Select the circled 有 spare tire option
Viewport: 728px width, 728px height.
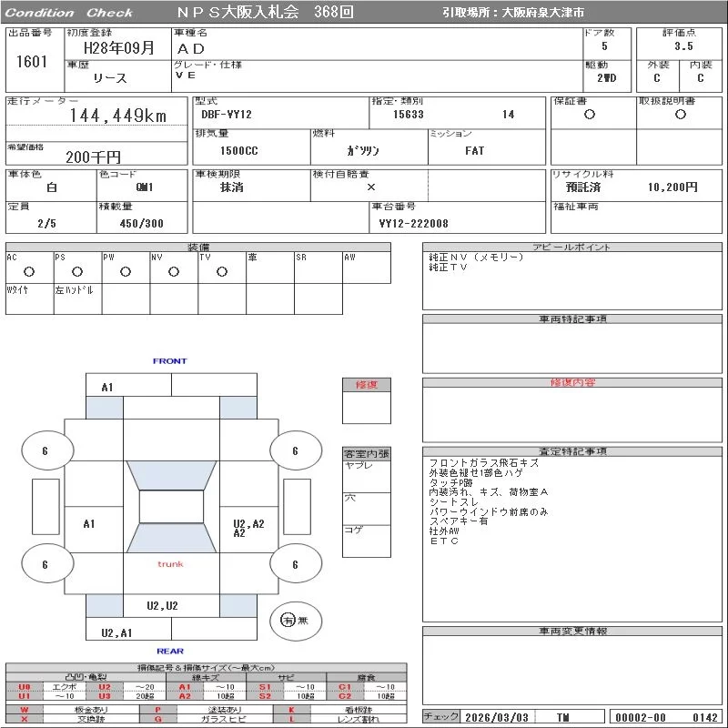click(288, 620)
